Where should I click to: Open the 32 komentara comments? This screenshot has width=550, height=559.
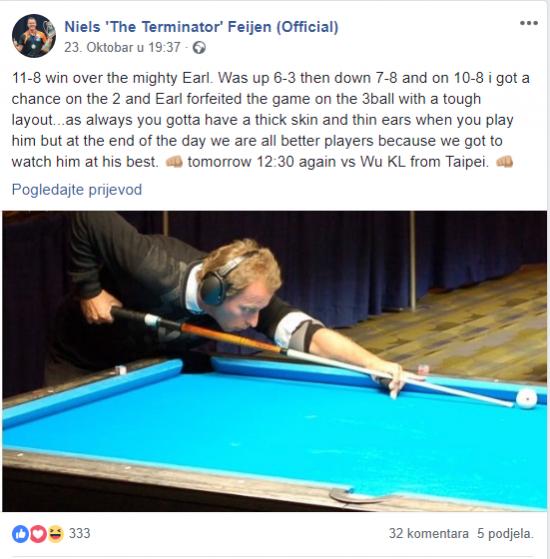pyautogui.click(x=428, y=533)
